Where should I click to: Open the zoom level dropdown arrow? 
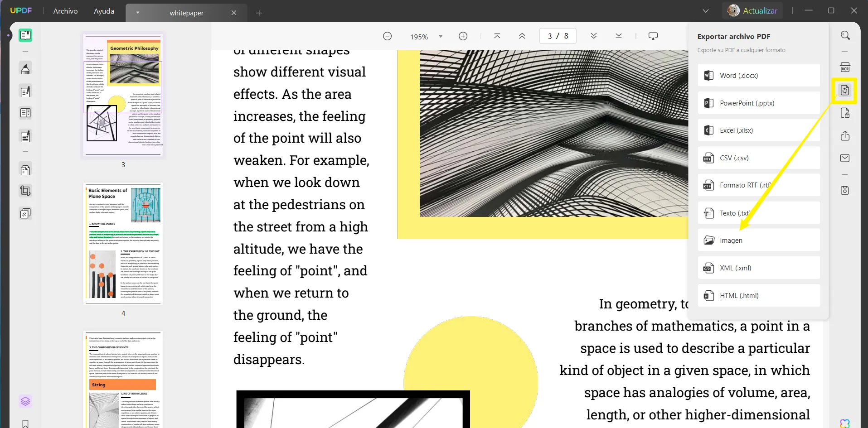click(x=441, y=37)
